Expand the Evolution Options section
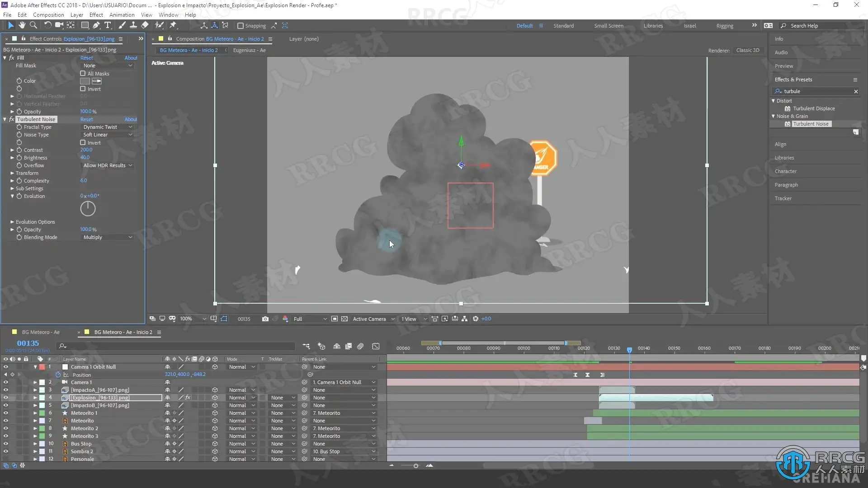 pos(12,222)
